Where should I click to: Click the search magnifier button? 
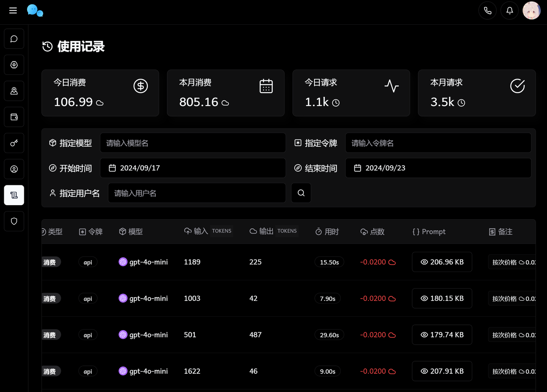click(x=301, y=193)
